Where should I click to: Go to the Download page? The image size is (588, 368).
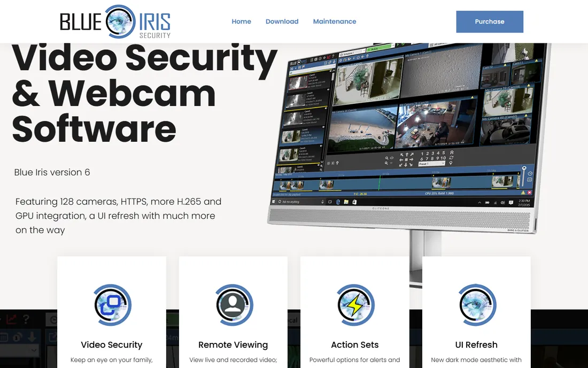tap(282, 21)
